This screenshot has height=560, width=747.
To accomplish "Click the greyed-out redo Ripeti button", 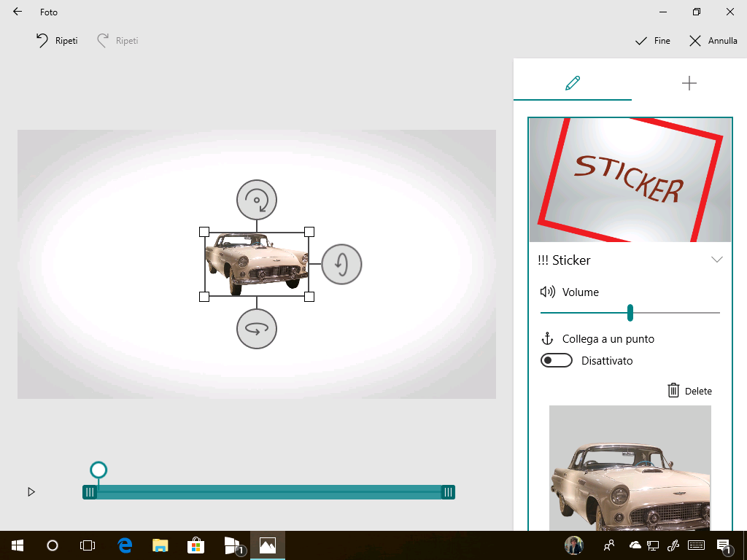I will pyautogui.click(x=117, y=41).
